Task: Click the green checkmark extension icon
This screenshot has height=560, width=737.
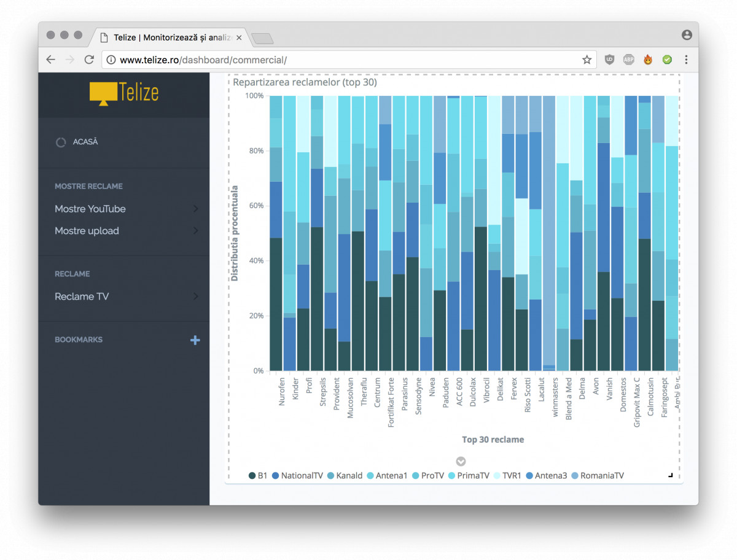Action: [667, 60]
